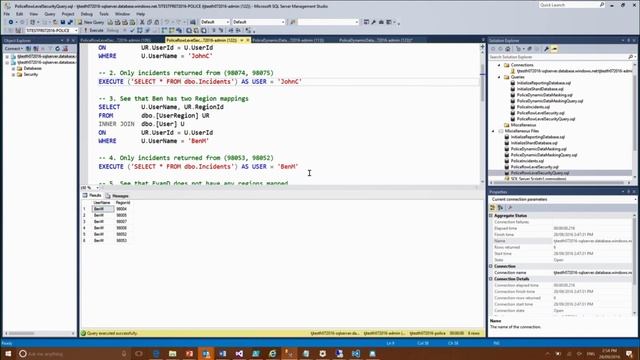Toggle auto-hide pin on Object Explorer panel
640x360 pixels.
point(68,40)
